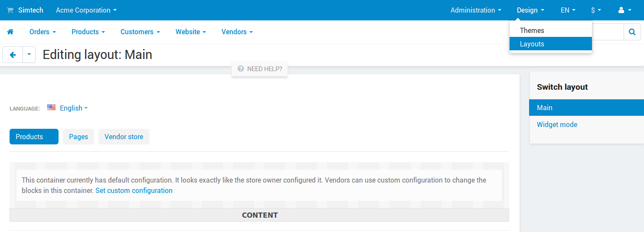Screen dimensions: 644x232
Task: Click the CONTENT container header
Action: tap(259, 215)
